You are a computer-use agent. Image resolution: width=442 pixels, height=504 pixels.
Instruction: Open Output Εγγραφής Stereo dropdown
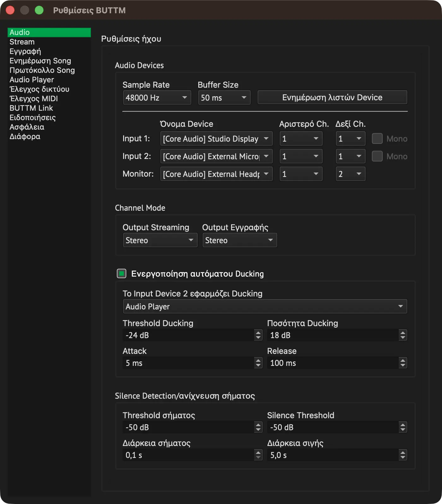(240, 240)
